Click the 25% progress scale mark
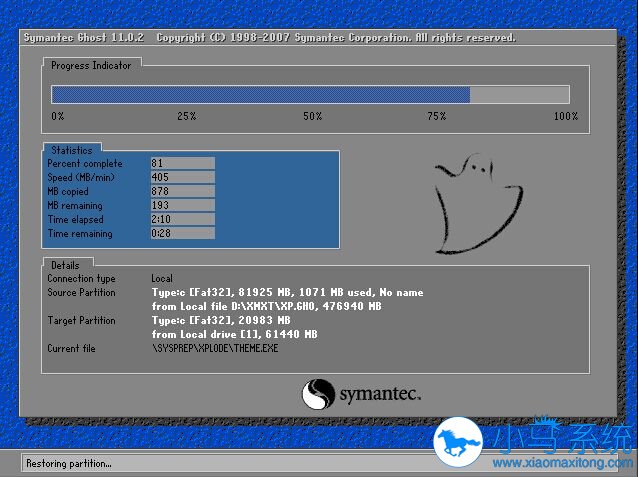638x477 pixels. click(187, 116)
